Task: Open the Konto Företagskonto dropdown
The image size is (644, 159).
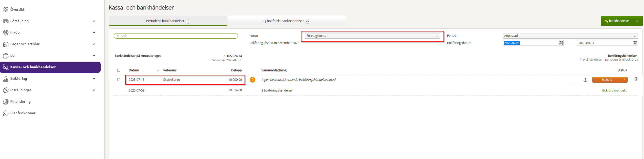Action: [372, 36]
